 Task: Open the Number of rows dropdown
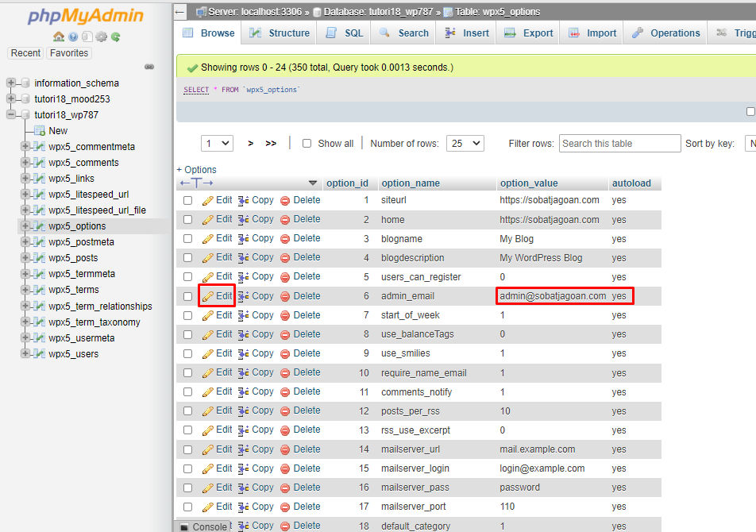[x=465, y=144]
